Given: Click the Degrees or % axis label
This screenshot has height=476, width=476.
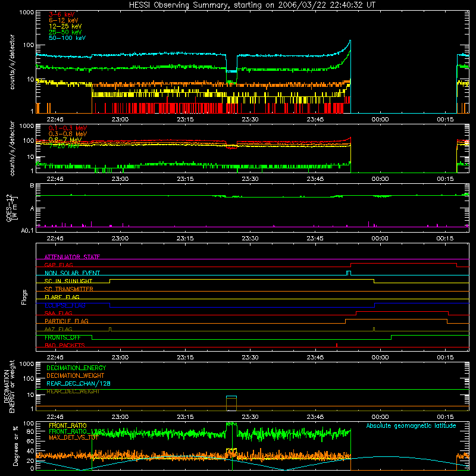Looking at the screenshot, I should point(15,446).
